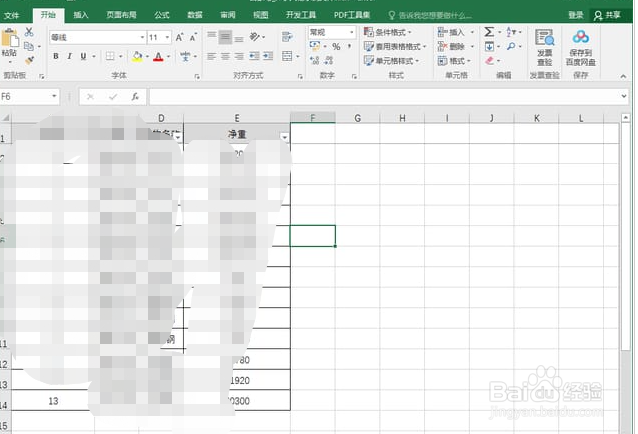Align text right
Screen dimensions: 638x434
pos(239,56)
